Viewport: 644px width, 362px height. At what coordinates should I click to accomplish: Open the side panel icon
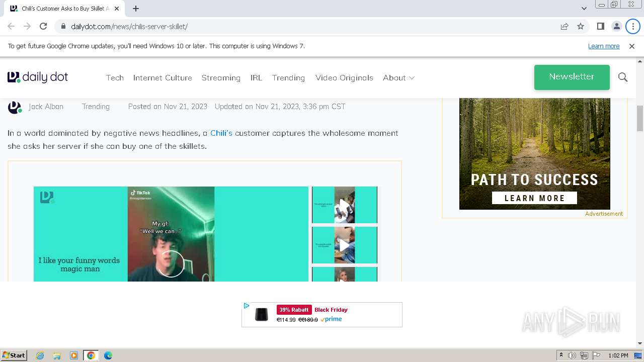coord(600,26)
